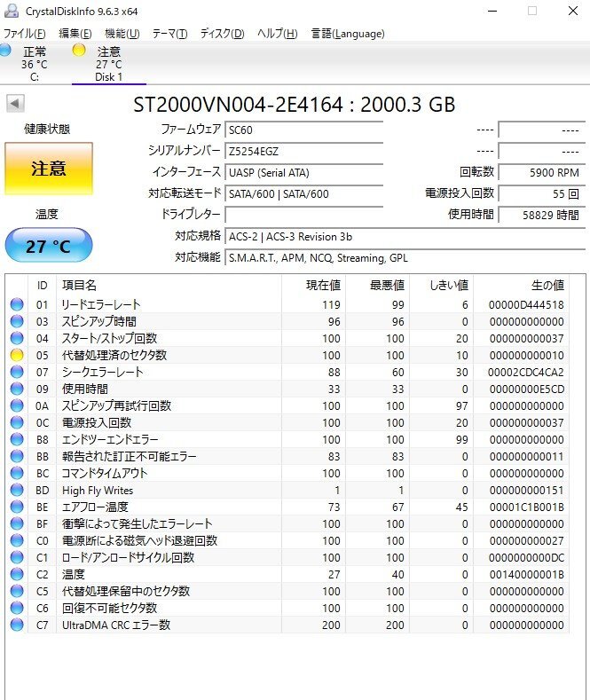The width and height of the screenshot is (590, 700).
Task: Switch to the C: disk tab
Action: pyautogui.click(x=35, y=64)
